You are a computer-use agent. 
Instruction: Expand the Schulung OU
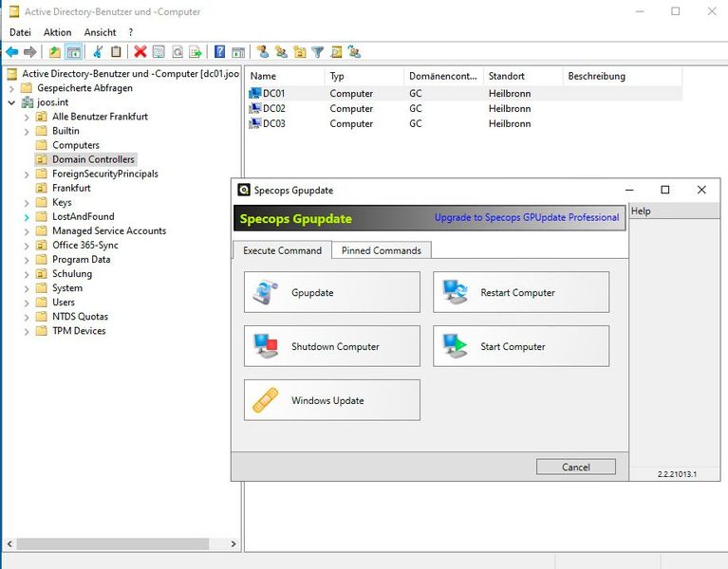pos(27,274)
